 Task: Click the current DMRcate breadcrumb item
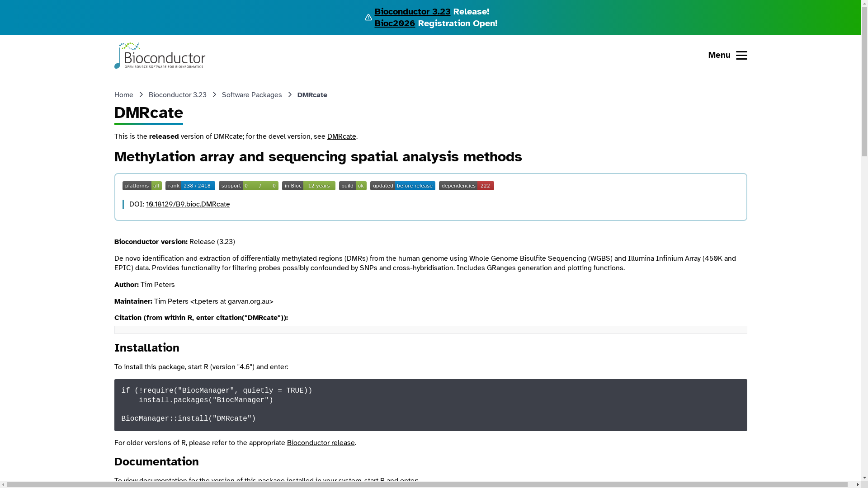pyautogui.click(x=312, y=95)
